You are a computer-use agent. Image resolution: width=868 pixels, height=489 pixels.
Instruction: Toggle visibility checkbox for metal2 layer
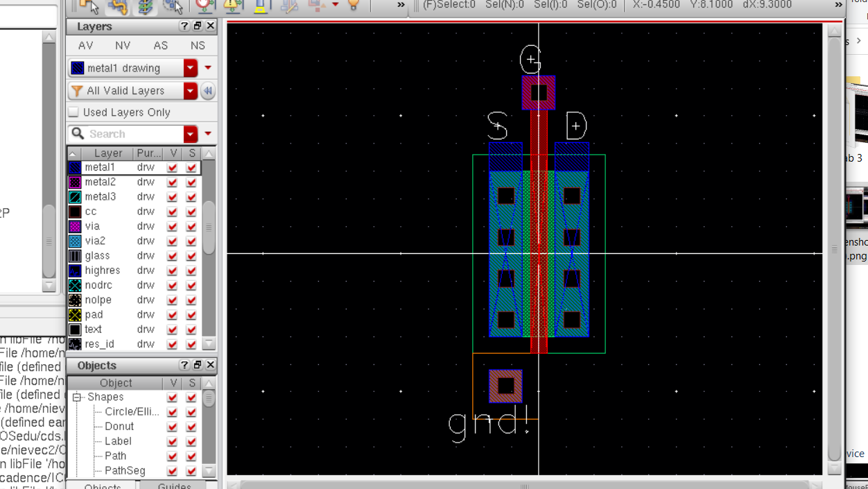coord(173,182)
